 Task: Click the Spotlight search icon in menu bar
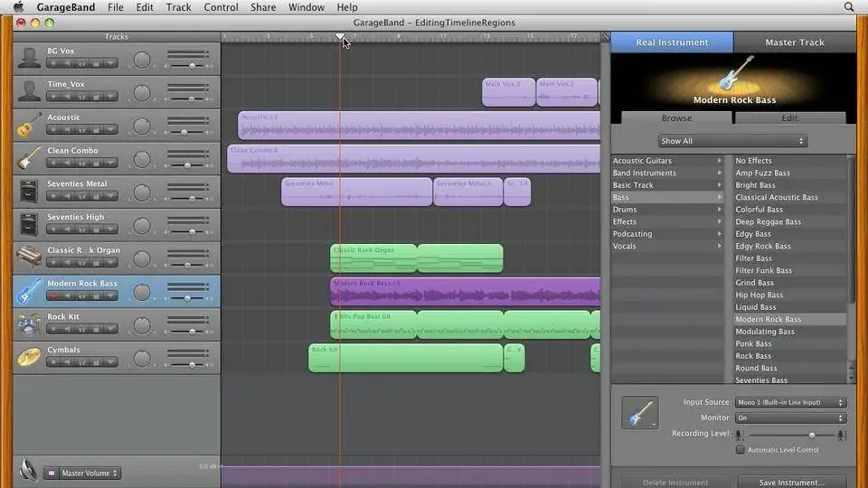(x=849, y=7)
